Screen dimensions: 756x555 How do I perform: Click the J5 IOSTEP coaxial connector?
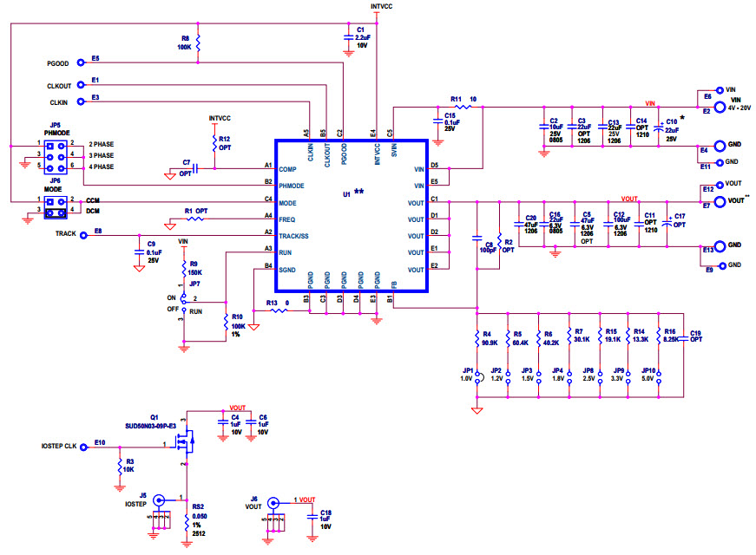click(160, 500)
